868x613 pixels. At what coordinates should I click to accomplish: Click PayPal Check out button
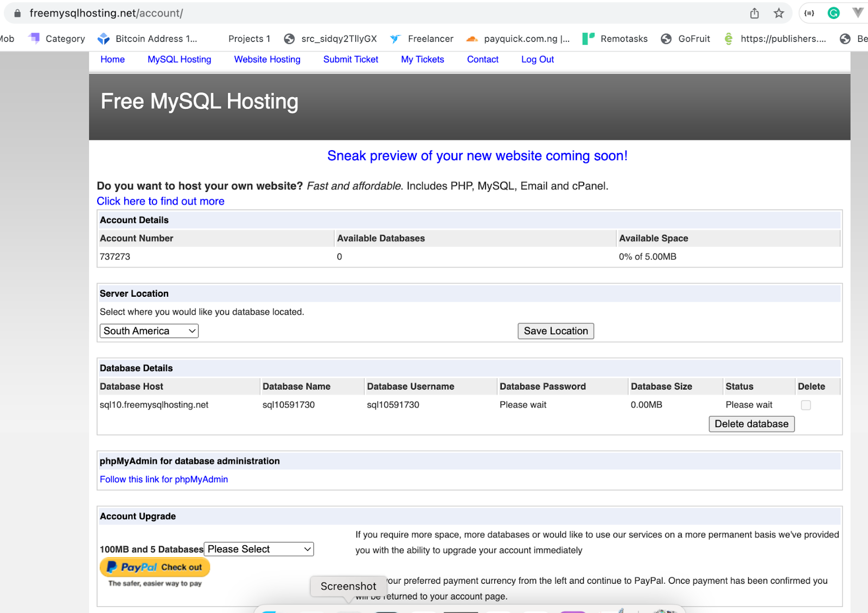(155, 567)
